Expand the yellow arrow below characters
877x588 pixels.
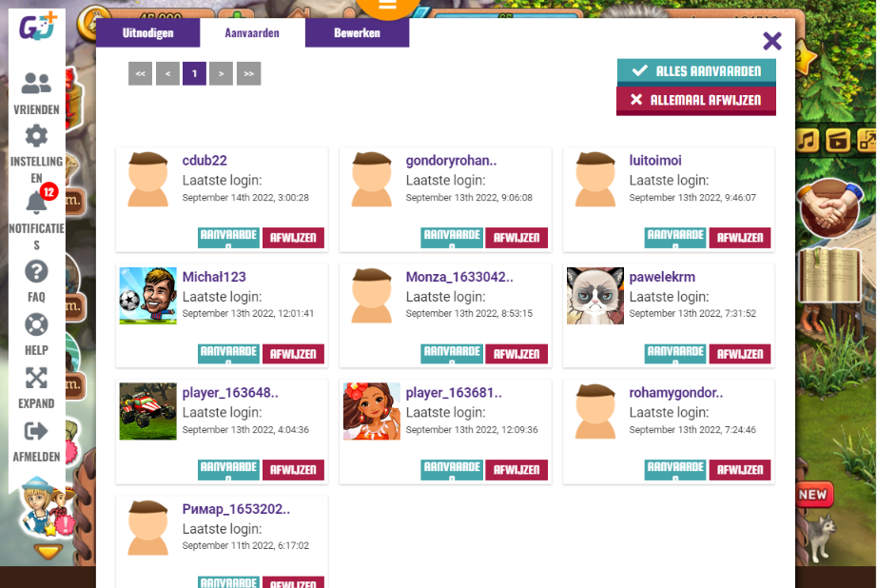point(49,552)
